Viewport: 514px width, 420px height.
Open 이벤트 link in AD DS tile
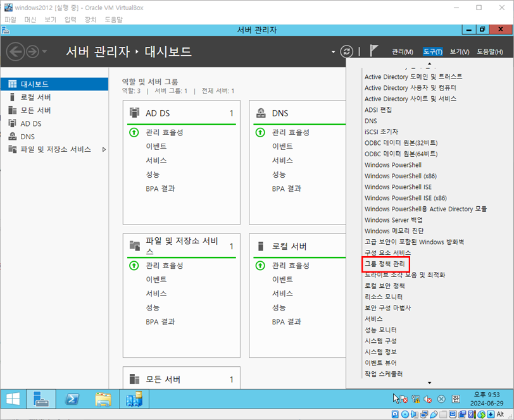tap(156, 146)
